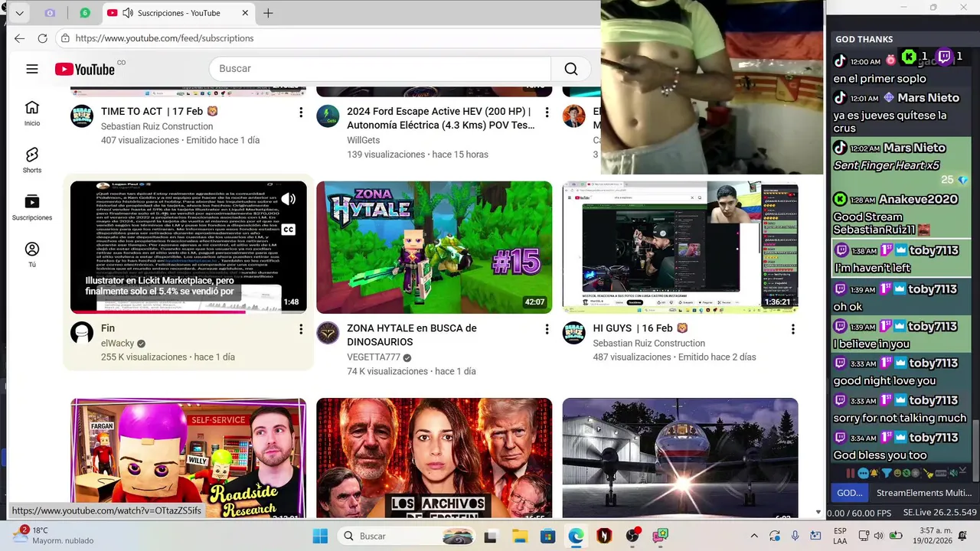
Task: Open WillGets channel avatar
Action: (328, 116)
